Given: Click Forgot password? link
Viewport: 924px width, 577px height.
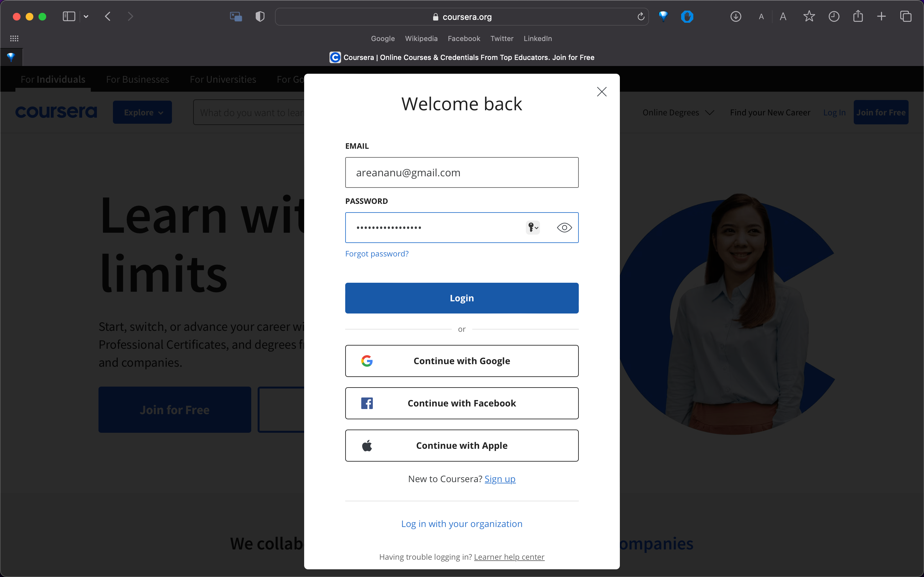Looking at the screenshot, I should [377, 253].
